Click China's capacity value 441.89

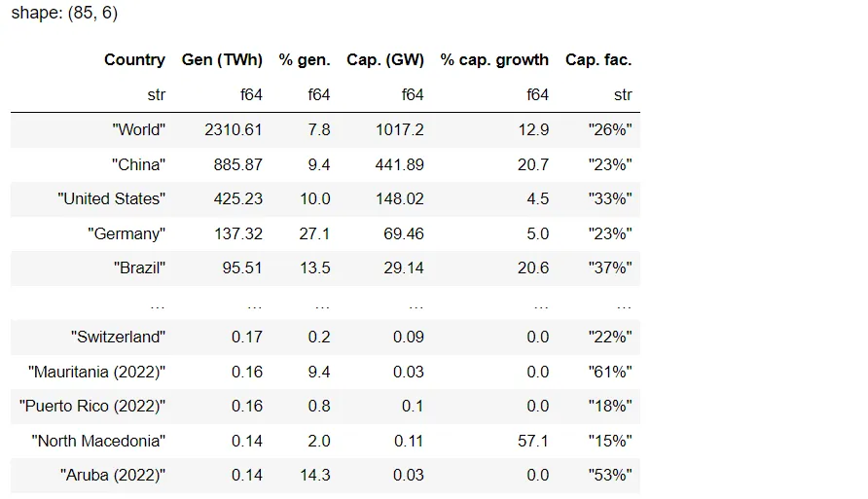coord(400,164)
